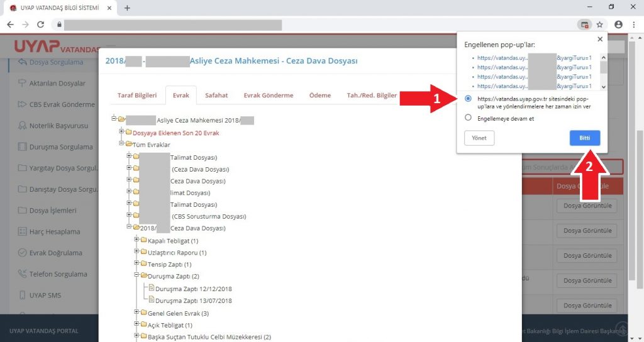Open the Taraf Bilgileri tab
This screenshot has height=342, width=644.
tap(136, 96)
